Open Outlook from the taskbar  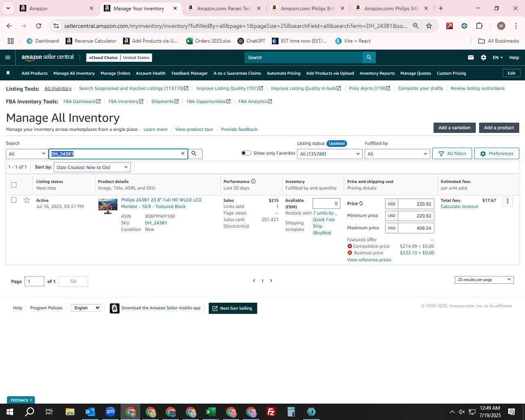90,412
